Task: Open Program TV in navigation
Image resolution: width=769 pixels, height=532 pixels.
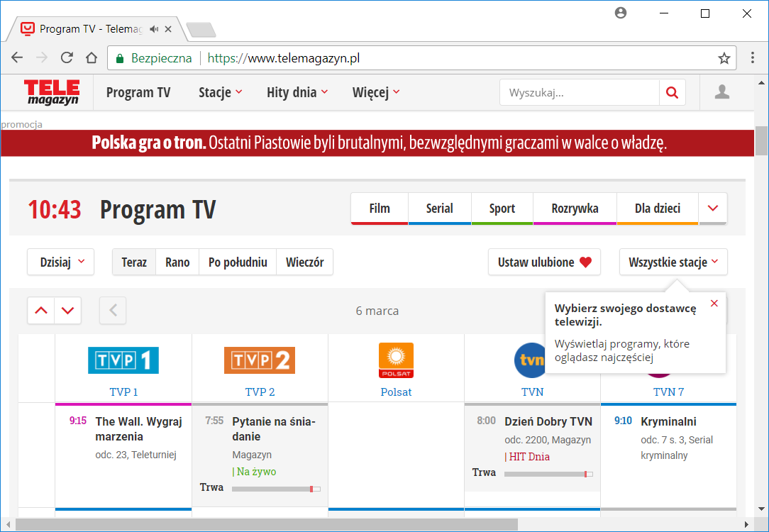Action: coord(138,92)
